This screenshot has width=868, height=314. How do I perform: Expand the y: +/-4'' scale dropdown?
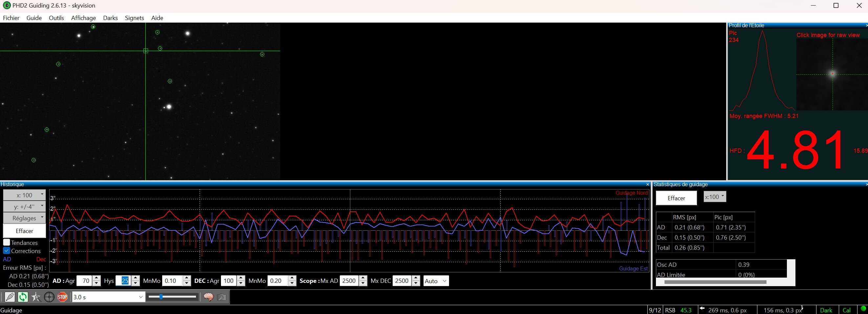tap(24, 206)
